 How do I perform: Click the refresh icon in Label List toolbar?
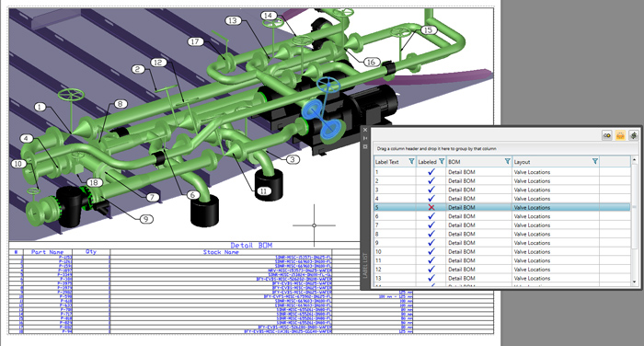click(633, 135)
